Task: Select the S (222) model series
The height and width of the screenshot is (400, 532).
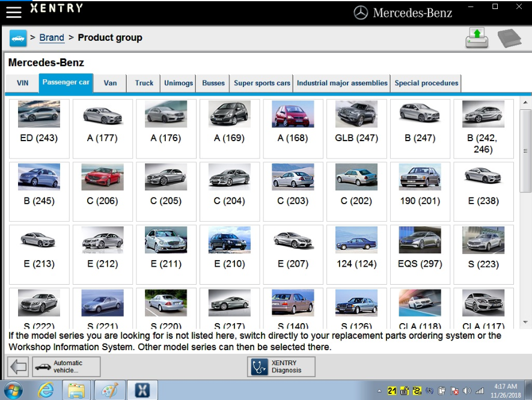Action: pyautogui.click(x=39, y=309)
